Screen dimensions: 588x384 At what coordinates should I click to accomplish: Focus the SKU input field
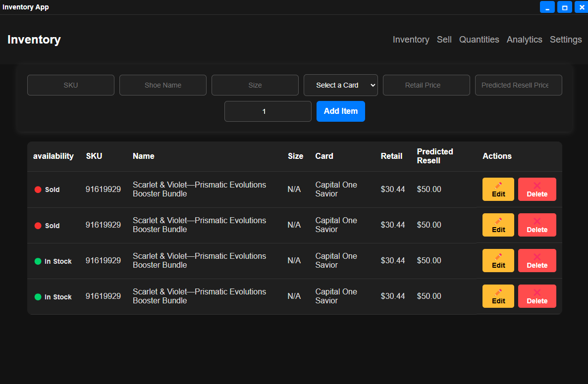[70, 85]
